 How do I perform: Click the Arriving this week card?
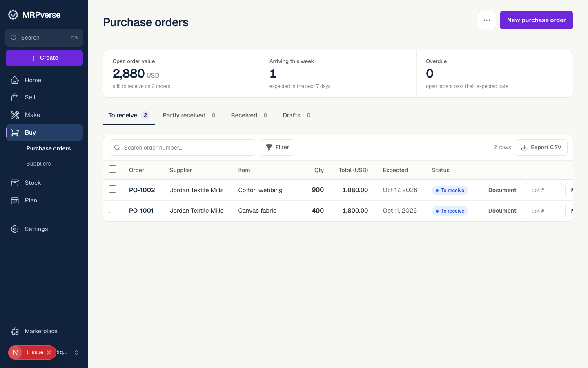point(338,74)
